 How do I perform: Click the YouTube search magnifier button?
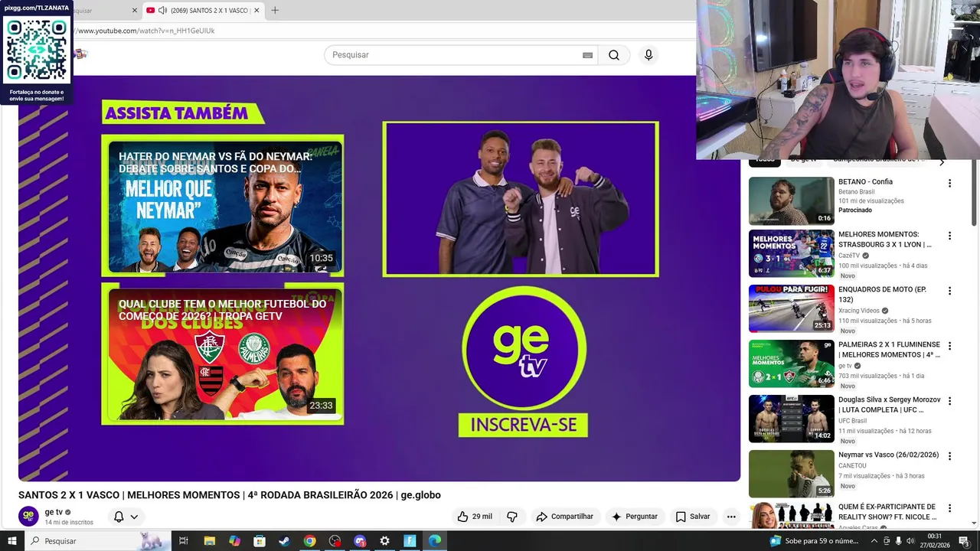614,55
